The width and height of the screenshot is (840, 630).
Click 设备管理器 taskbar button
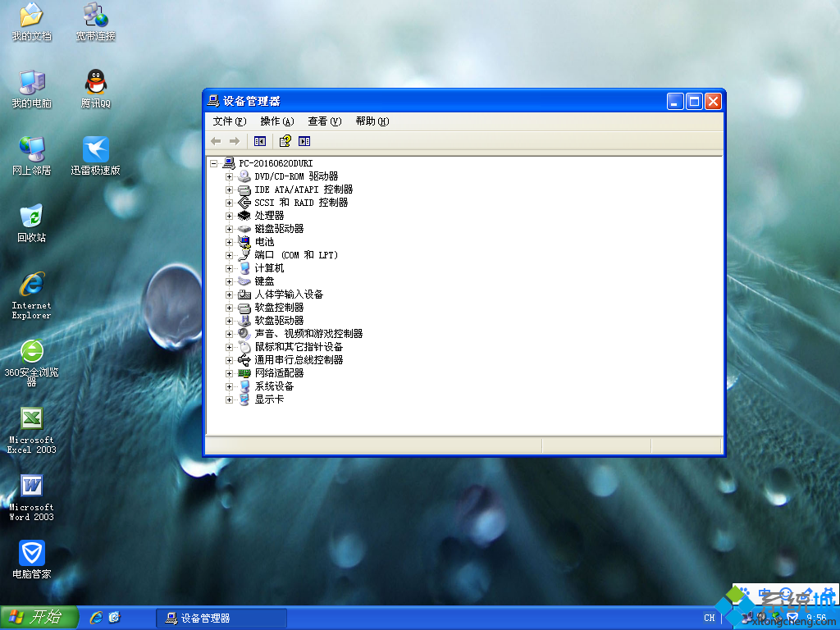click(x=221, y=619)
